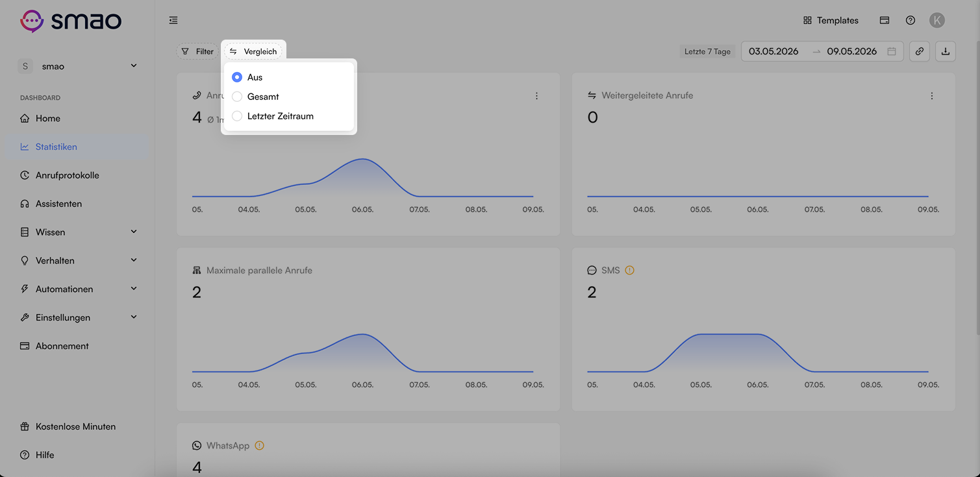980x477 pixels.
Task: Click the Maximale parallele Anrufe title
Action: click(x=259, y=270)
